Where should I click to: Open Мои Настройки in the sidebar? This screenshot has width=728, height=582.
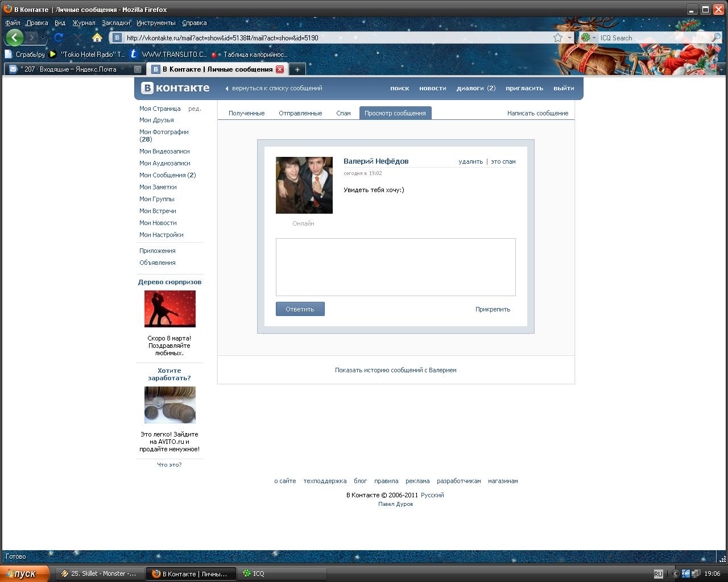pyautogui.click(x=161, y=235)
